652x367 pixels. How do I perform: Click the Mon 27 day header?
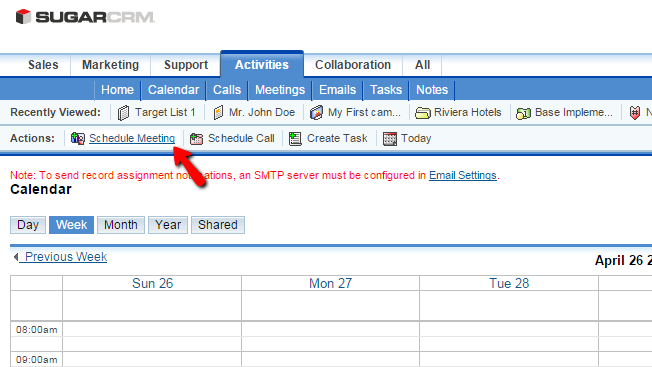coord(331,283)
